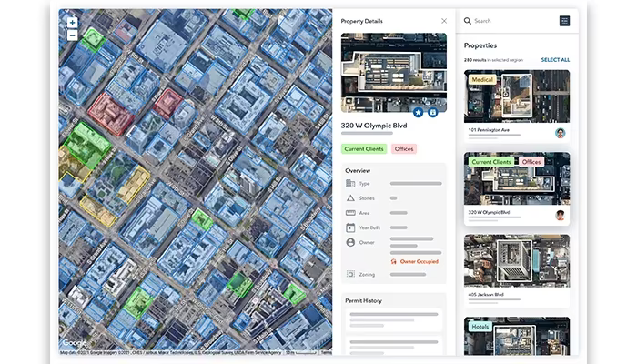
Task: Click the Owner person icon
Action: (350, 242)
